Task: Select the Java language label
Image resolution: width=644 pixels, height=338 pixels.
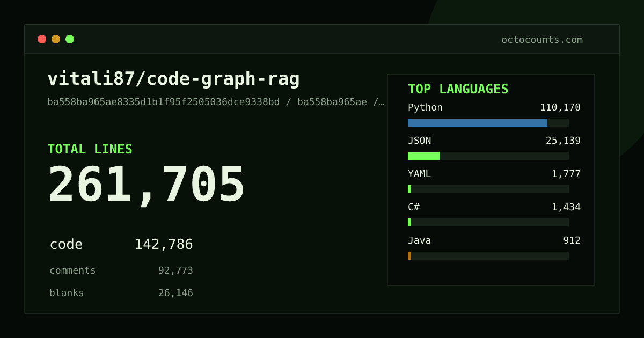Action: point(419,240)
